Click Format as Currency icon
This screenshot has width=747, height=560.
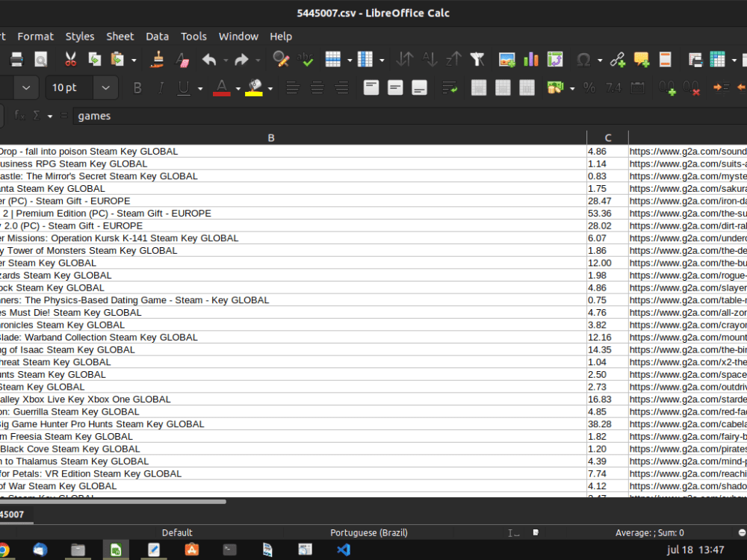(556, 87)
